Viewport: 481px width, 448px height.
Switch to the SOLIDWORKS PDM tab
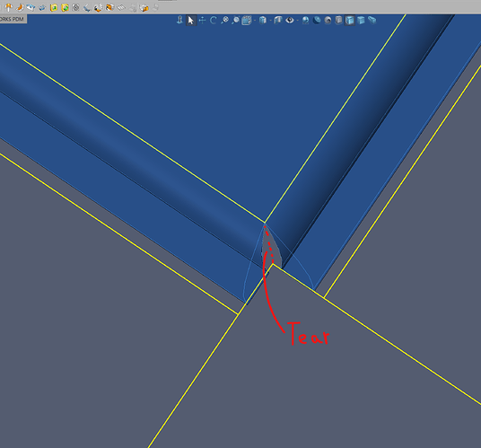pos(13,19)
